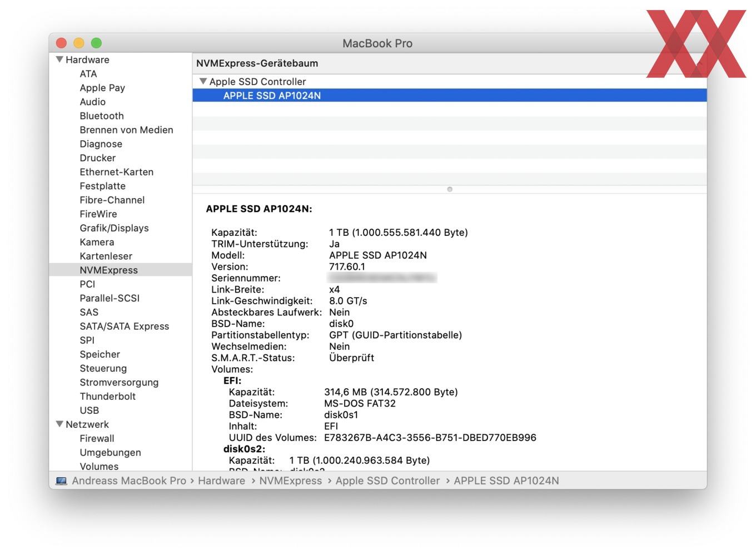Viewport: 756px width, 554px height.
Task: Open SAS in the sidebar
Action: pos(89,312)
